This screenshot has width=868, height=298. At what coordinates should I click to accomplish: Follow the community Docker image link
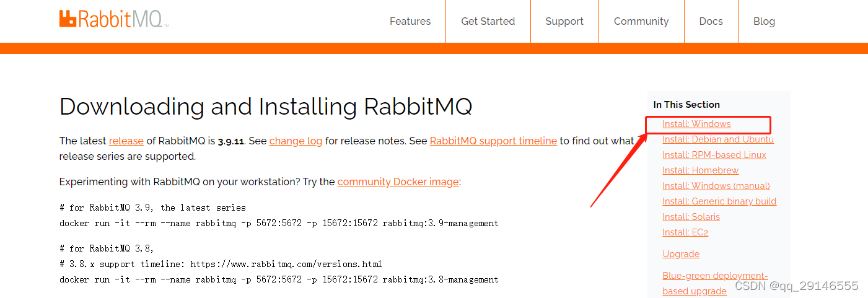point(398,182)
